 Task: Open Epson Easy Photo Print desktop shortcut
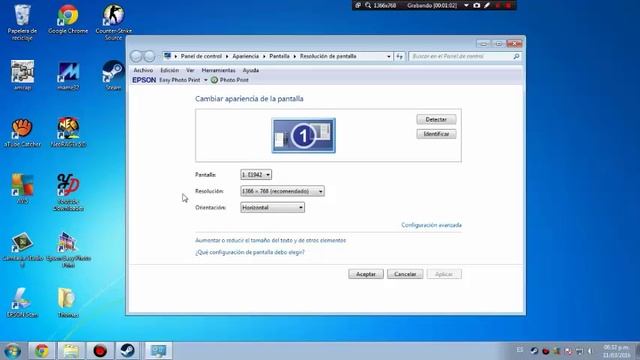68,249
